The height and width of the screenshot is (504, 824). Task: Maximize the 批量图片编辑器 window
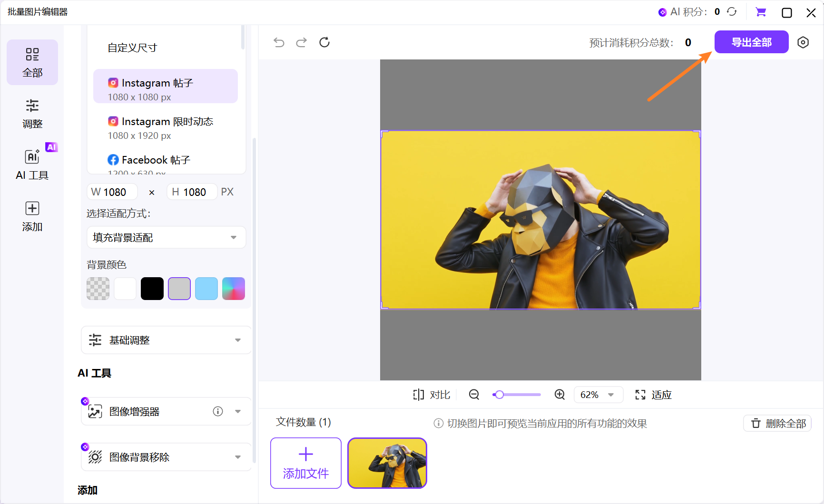(x=787, y=12)
